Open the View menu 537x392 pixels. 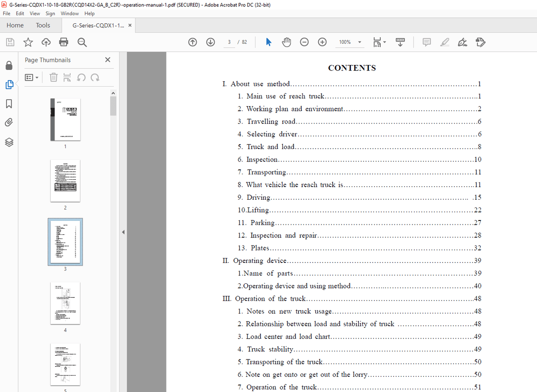pos(35,13)
